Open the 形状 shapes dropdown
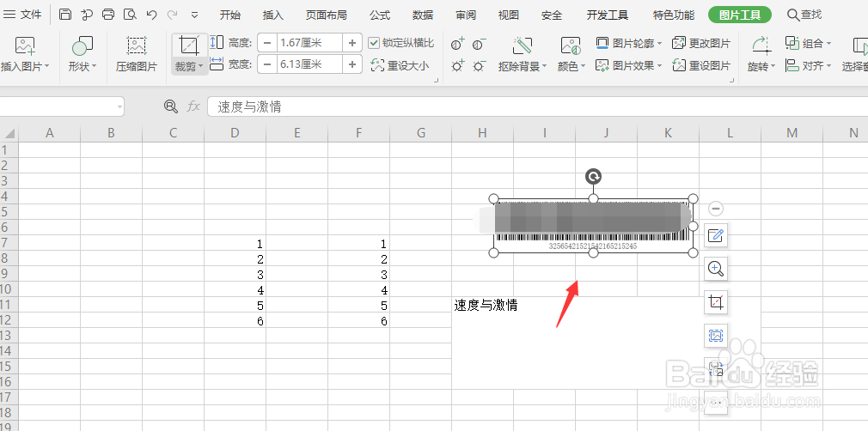 [x=83, y=54]
